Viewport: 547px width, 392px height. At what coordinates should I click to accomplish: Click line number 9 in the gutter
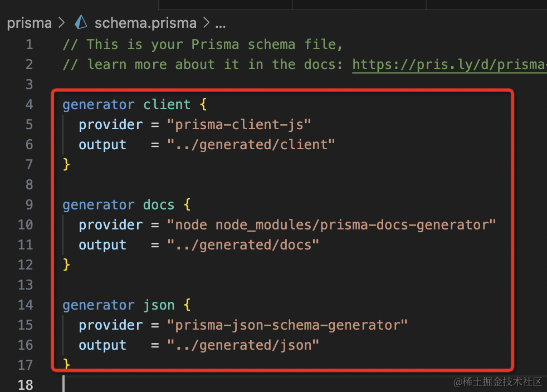coord(28,204)
